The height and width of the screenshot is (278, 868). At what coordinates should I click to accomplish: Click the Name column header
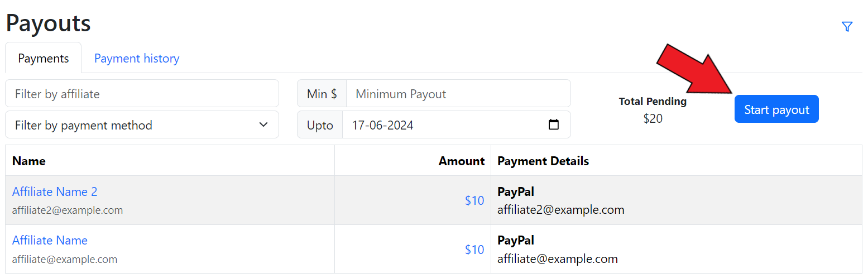[x=29, y=161]
